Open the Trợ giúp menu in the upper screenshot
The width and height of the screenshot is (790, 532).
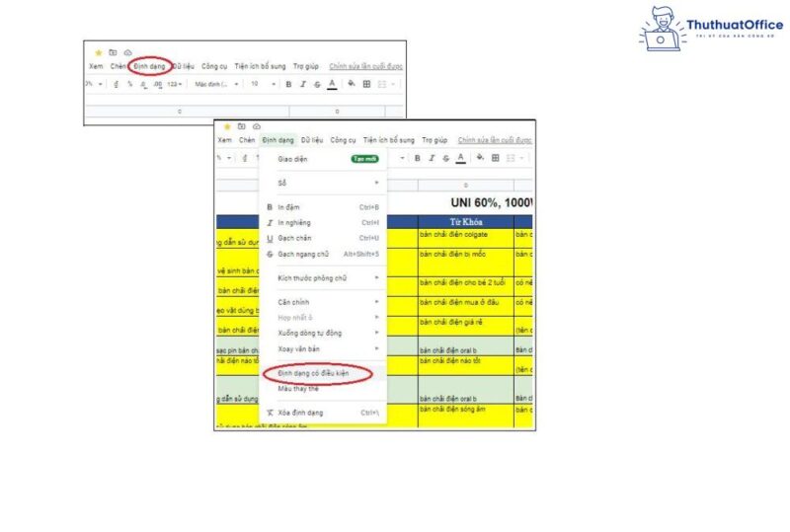[306, 66]
